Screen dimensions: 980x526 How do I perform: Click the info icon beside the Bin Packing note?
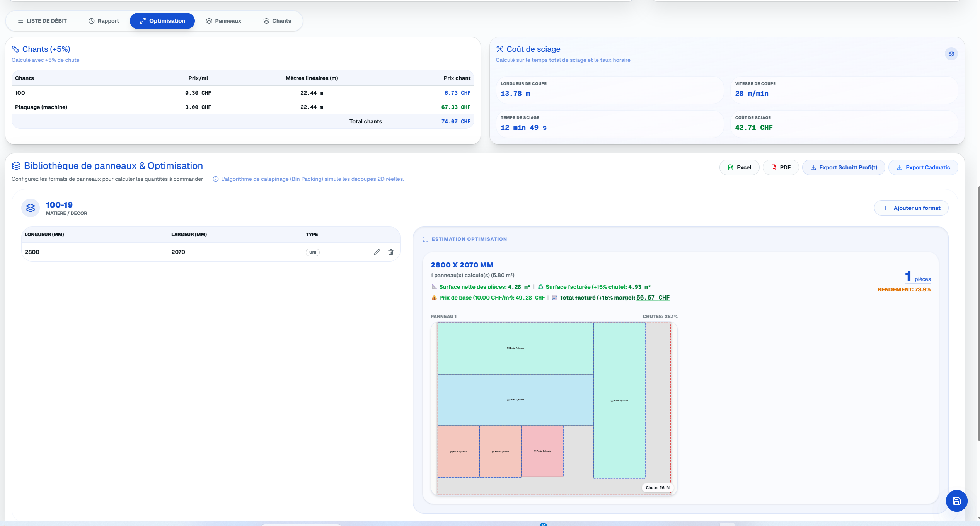coord(216,179)
